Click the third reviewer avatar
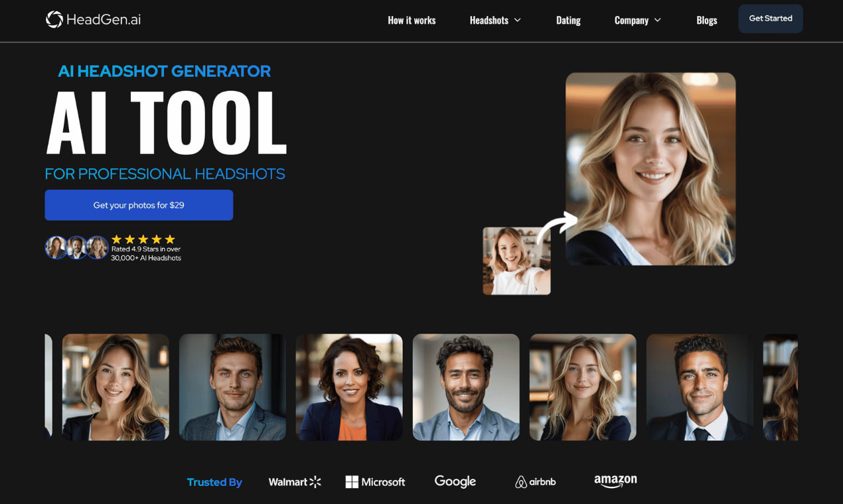The image size is (843, 504). click(x=97, y=247)
